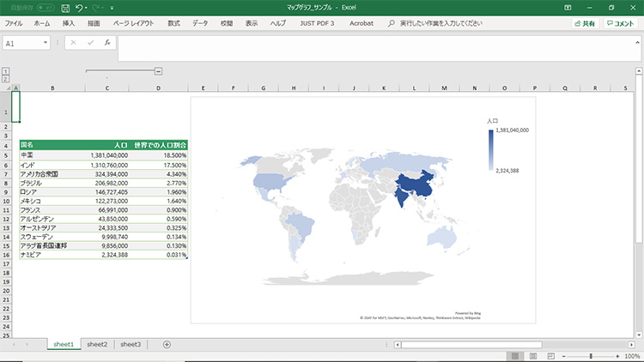
Task: Toggle the AutoSave switch
Action: click(46, 7)
